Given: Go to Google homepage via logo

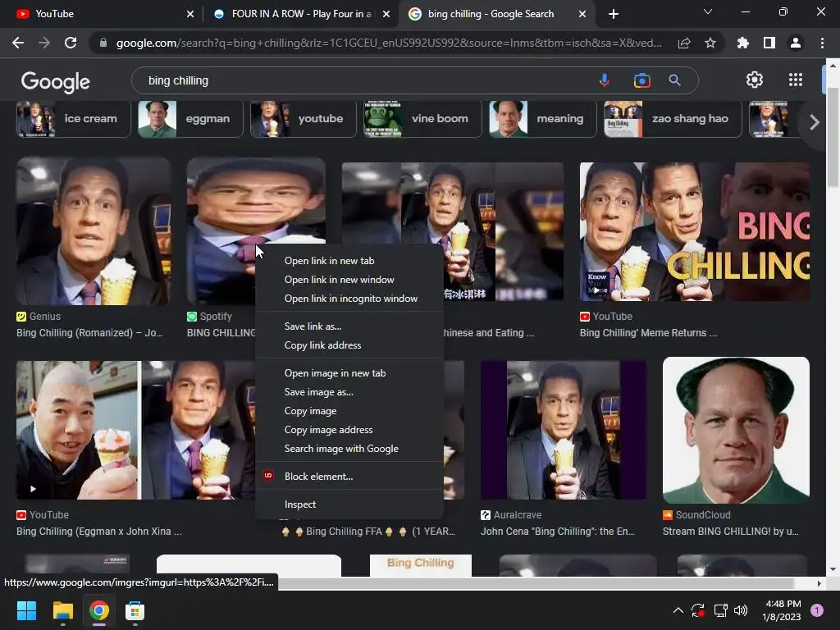Looking at the screenshot, I should [x=56, y=81].
